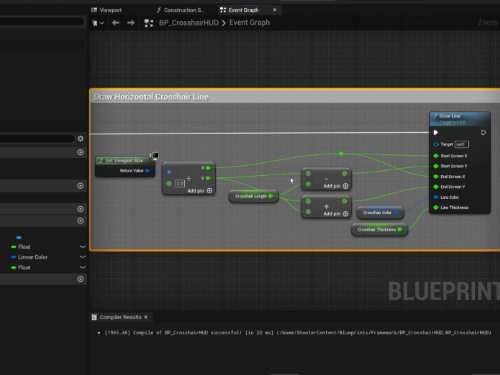Click Add pin on the break vector node
The width and height of the screenshot is (500, 375).
200,191
